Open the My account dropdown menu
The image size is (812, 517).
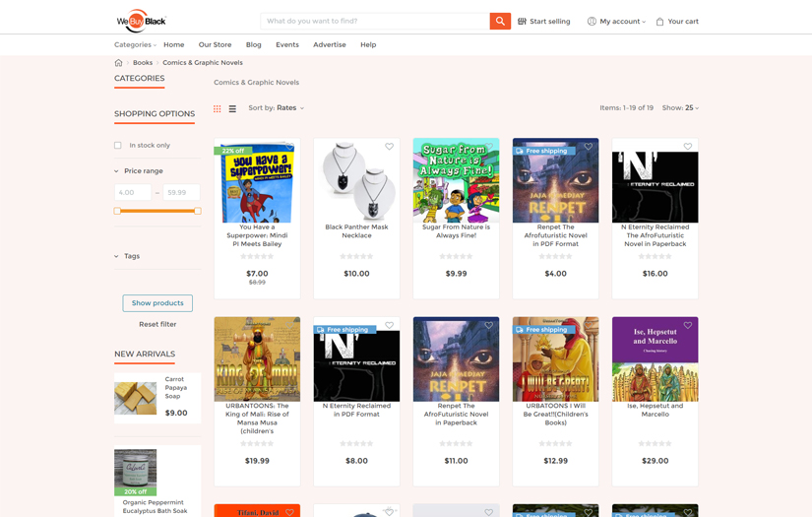617,21
